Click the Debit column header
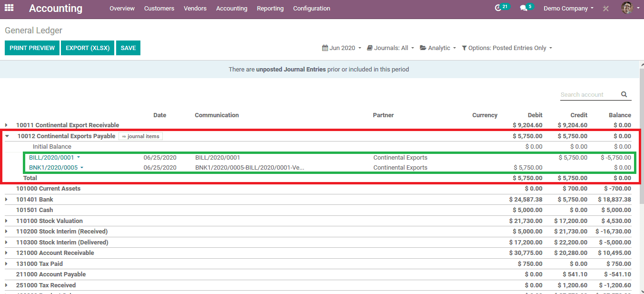The width and height of the screenshot is (644, 294). coord(535,115)
